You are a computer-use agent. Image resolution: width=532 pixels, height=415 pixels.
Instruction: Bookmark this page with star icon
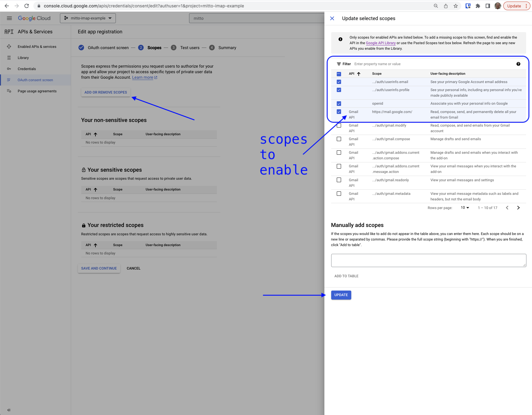pos(456,6)
